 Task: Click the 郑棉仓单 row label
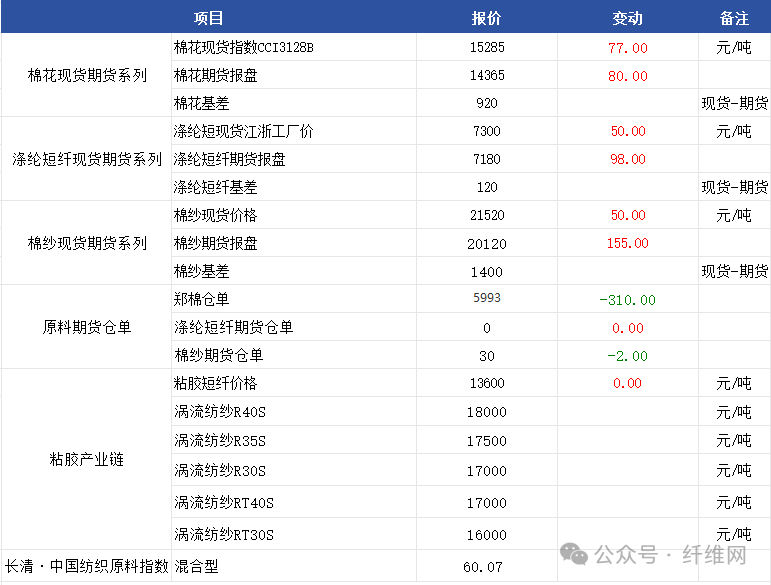click(202, 299)
